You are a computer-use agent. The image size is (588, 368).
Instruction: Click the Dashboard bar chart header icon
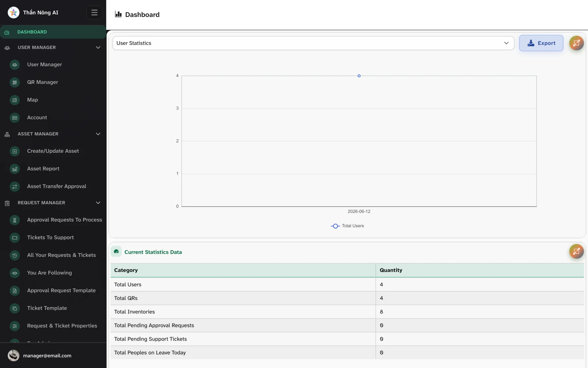118,14
